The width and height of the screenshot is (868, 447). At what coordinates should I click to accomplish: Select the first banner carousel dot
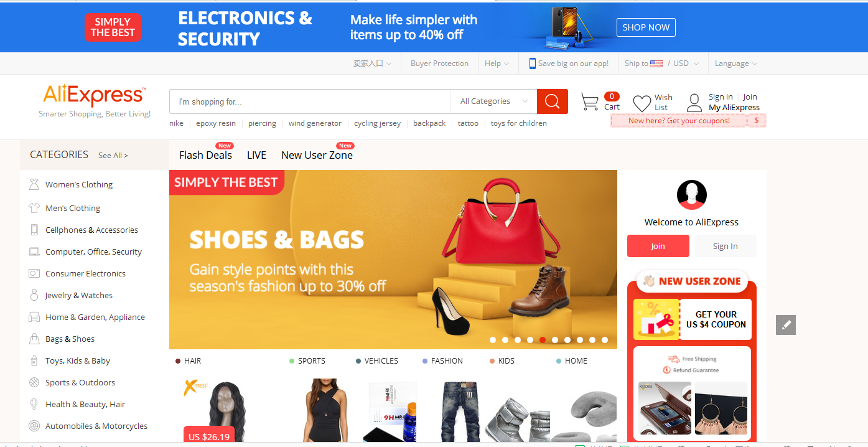(x=493, y=340)
